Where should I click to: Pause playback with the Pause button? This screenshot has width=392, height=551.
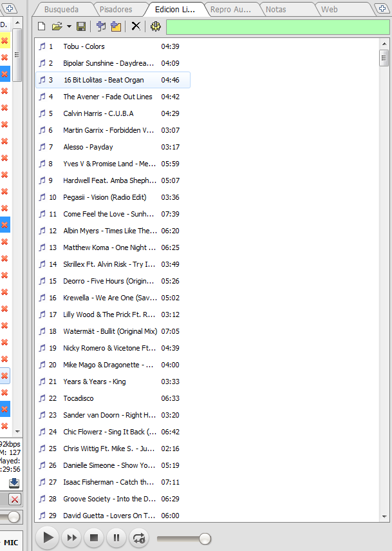point(116,537)
